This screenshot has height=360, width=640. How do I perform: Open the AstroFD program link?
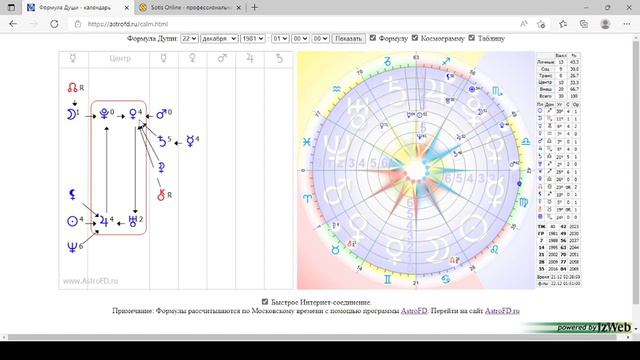pos(414,311)
